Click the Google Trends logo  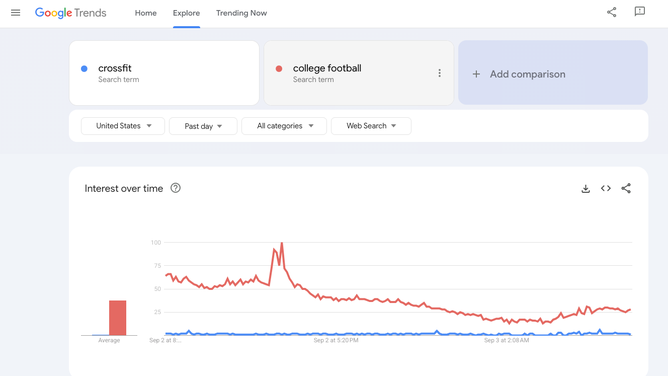click(x=71, y=13)
